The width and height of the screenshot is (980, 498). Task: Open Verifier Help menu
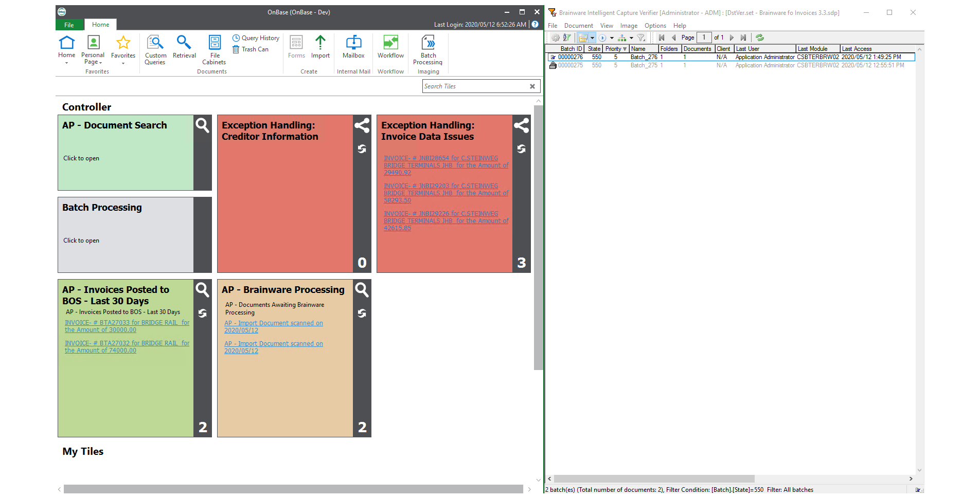tap(680, 26)
